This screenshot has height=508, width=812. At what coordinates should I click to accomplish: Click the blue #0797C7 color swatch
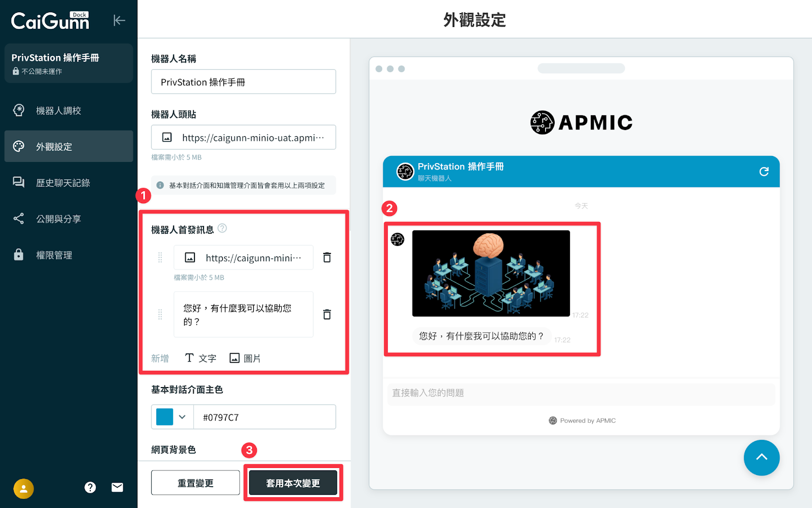tap(164, 417)
